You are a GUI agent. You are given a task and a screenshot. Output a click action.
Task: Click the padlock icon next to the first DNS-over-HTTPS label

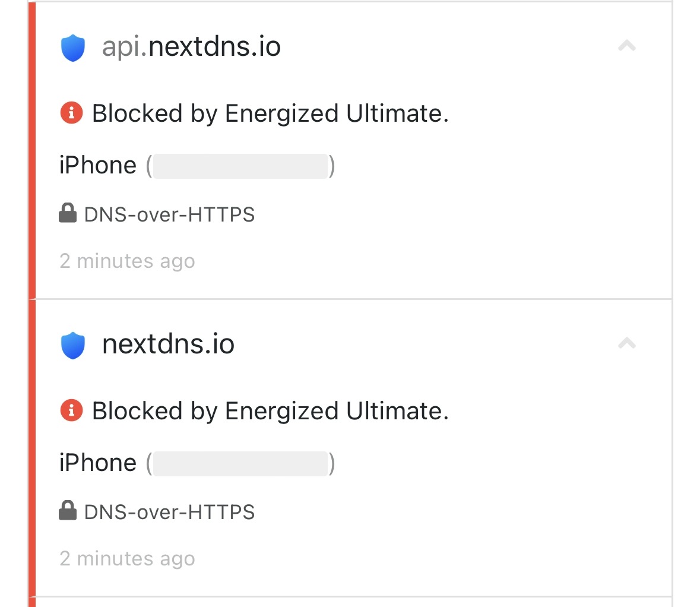tap(68, 213)
